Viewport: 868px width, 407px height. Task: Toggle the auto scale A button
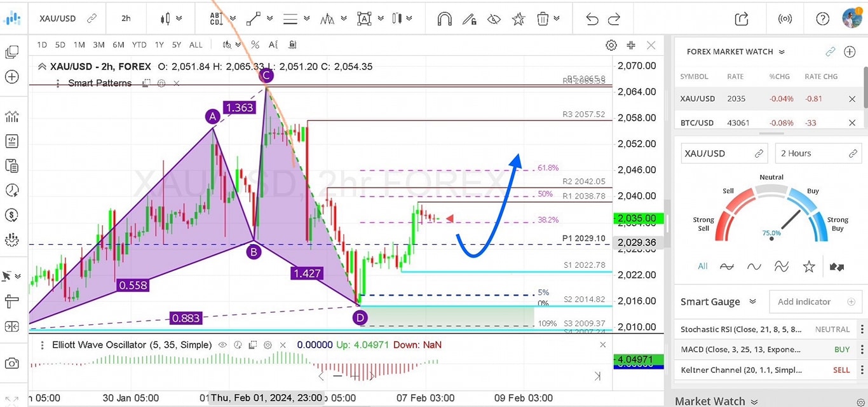click(273, 45)
